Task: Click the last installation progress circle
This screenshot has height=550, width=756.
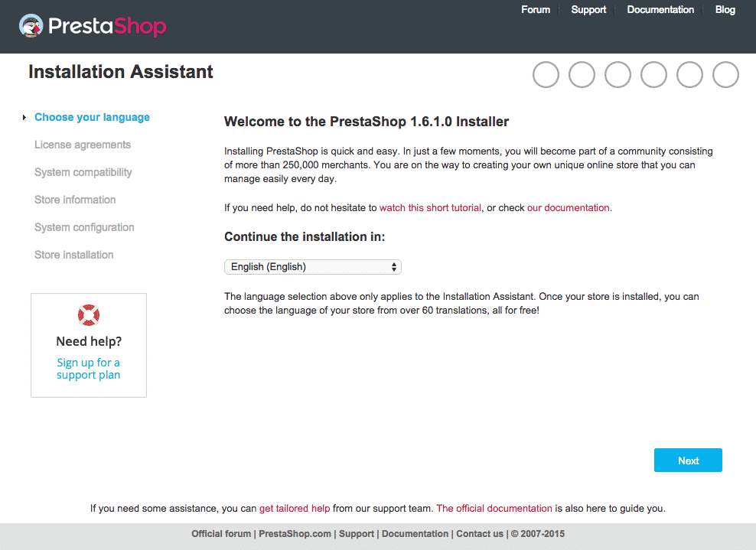Action: [x=725, y=74]
